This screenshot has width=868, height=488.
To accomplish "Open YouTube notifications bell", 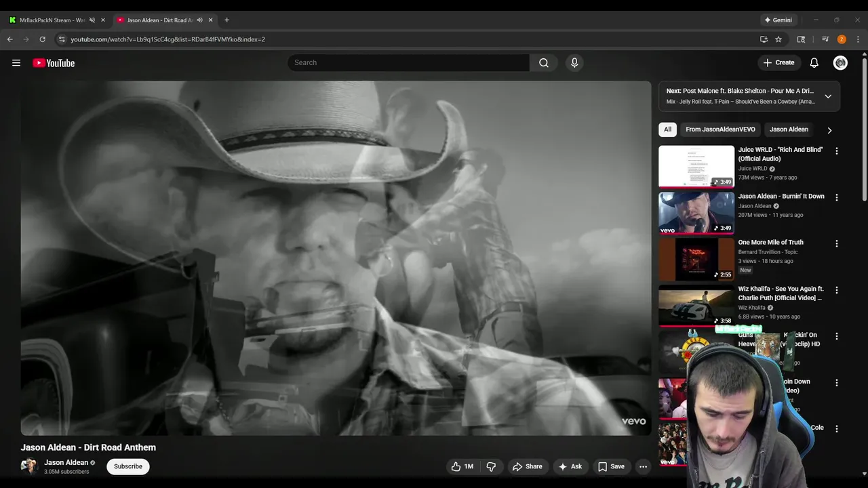I will tap(814, 63).
